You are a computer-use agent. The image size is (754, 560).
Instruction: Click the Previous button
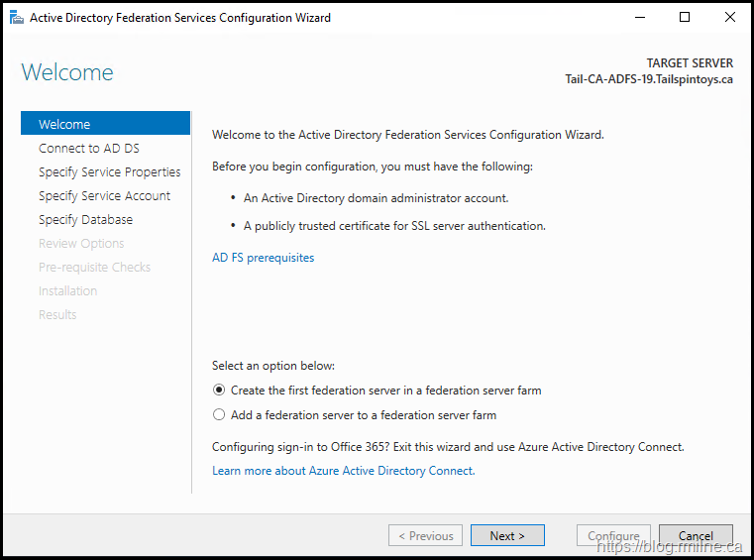[x=425, y=535]
